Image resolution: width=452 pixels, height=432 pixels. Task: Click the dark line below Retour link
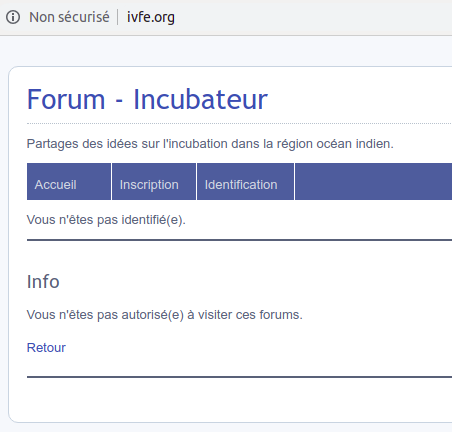[x=239, y=377]
